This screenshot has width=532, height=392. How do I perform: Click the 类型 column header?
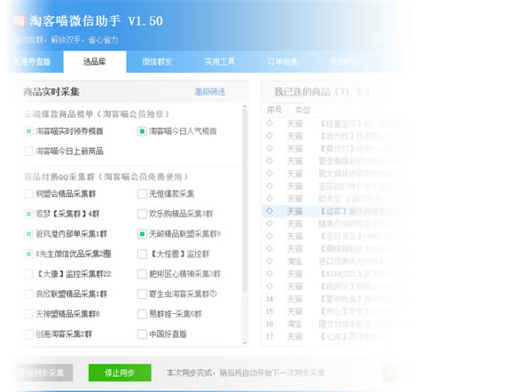click(302, 110)
